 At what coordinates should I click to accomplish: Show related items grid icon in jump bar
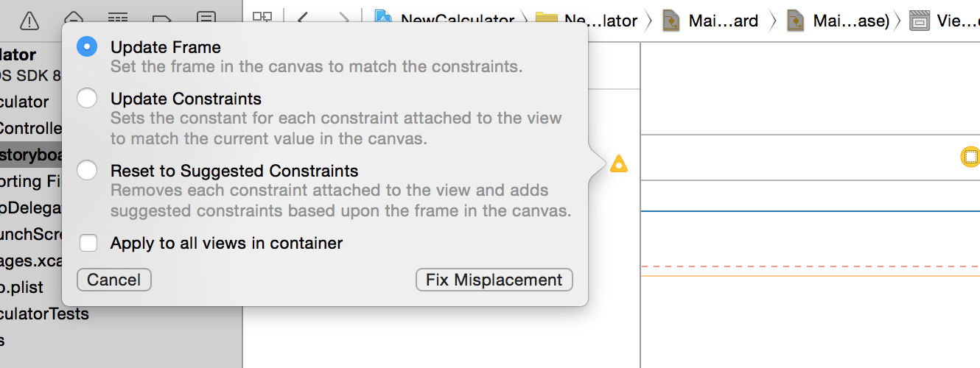click(262, 20)
